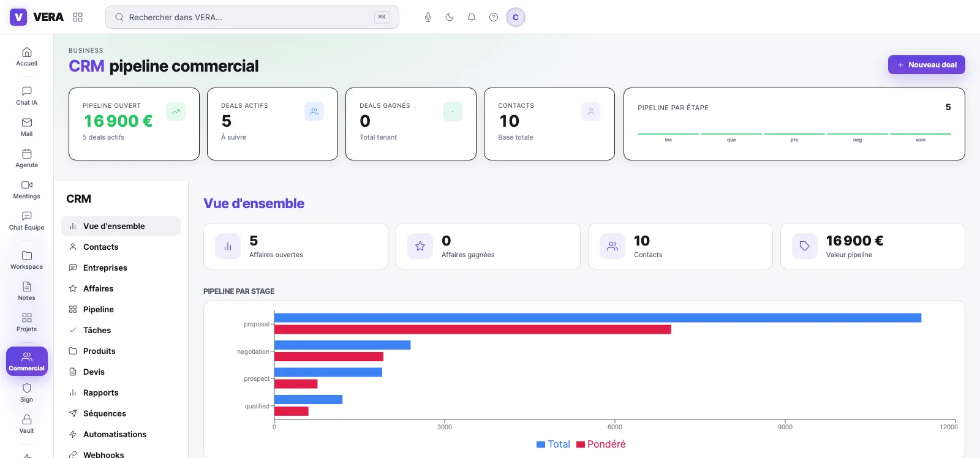This screenshot has width=980, height=458.
Task: Click the Valeur pipeline tag icon
Action: [805, 246]
